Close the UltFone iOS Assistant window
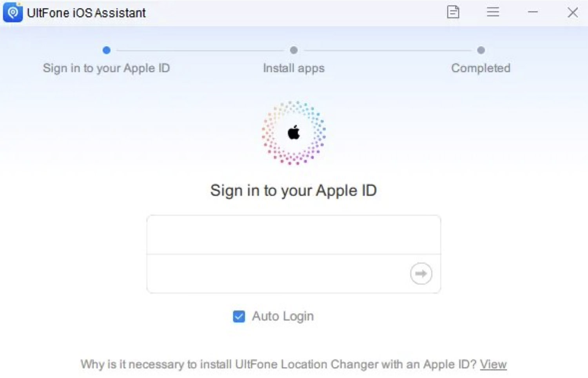Viewport: 588px width, 378px height. coord(573,13)
